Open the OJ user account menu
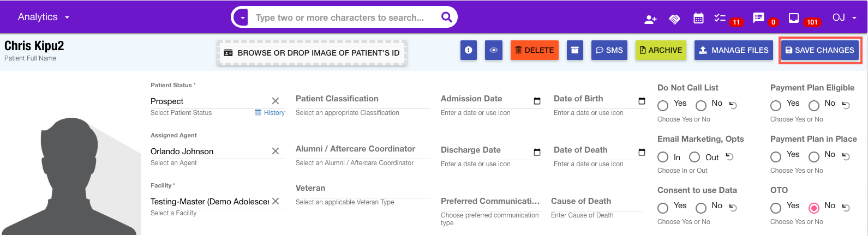This screenshot has width=868, height=236. (x=844, y=18)
